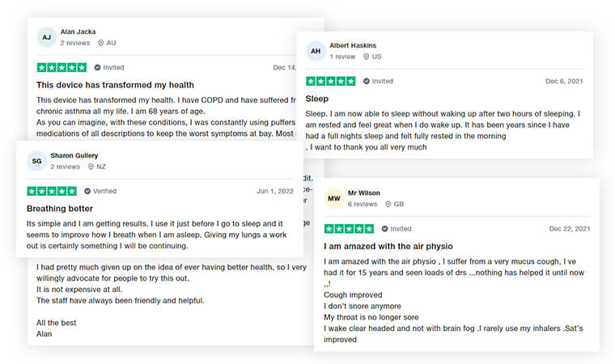The width and height of the screenshot is (615, 364).
Task: Open the 'Breathing better' review title
Action: 61,208
